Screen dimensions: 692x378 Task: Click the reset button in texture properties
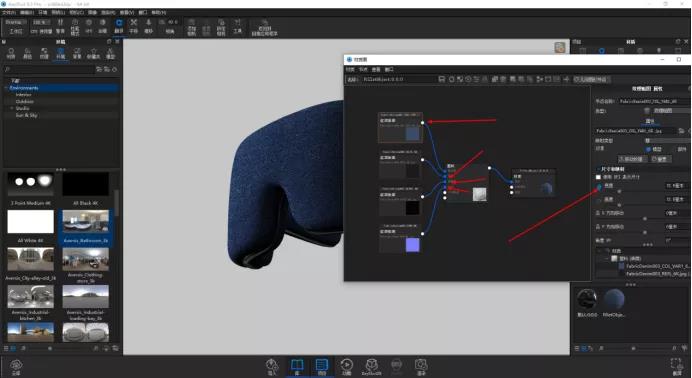tap(661, 159)
